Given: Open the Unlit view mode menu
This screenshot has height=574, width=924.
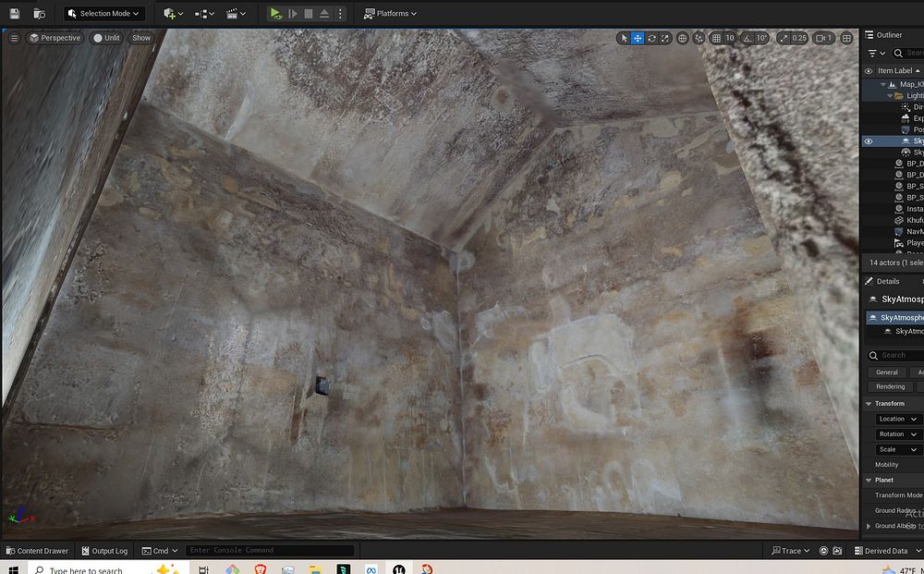Looking at the screenshot, I should (106, 38).
